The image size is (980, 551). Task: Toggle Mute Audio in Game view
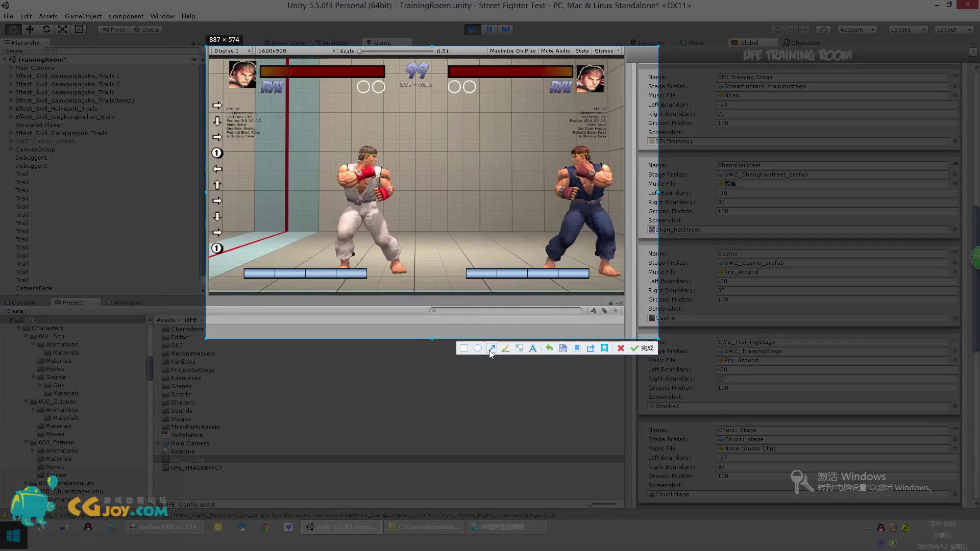(x=555, y=51)
